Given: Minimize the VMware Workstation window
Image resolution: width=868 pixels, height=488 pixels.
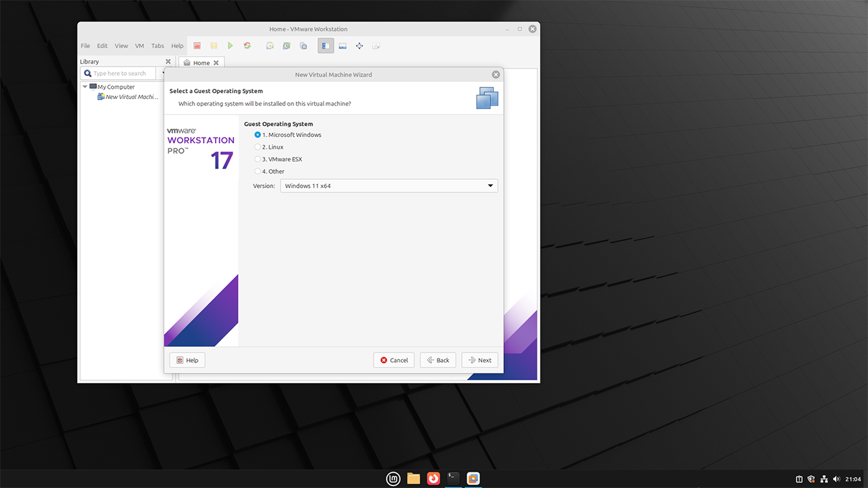Looking at the screenshot, I should pyautogui.click(x=508, y=29).
